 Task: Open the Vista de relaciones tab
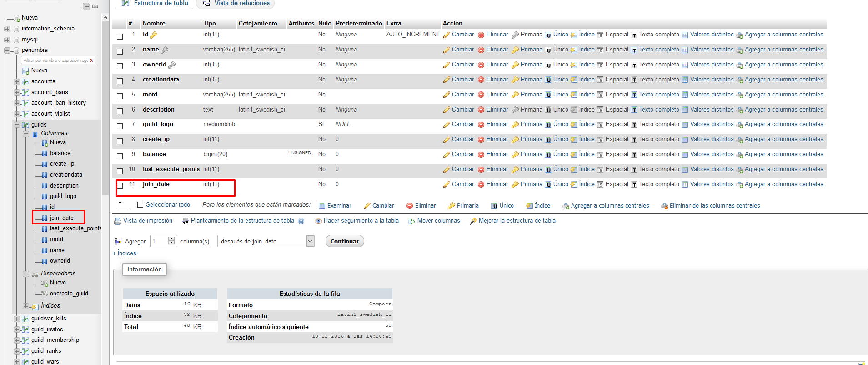coord(236,4)
